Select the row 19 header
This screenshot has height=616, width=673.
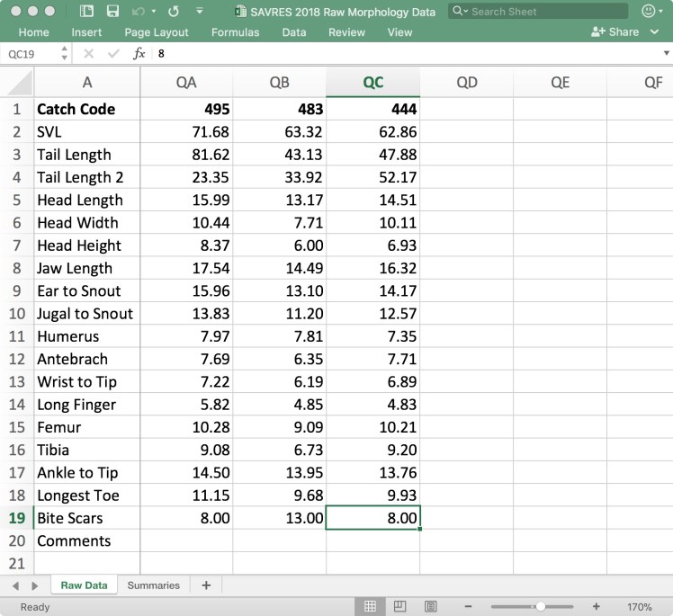(17, 518)
